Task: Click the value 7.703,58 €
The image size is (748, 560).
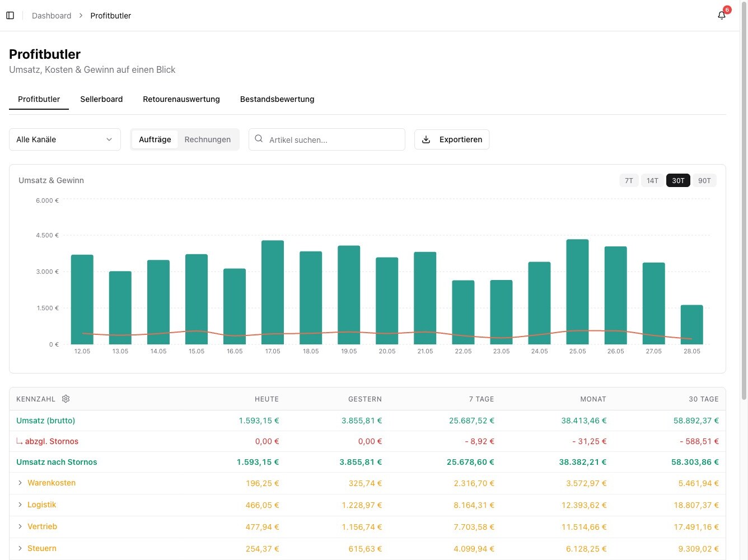Action: pyautogui.click(x=474, y=527)
